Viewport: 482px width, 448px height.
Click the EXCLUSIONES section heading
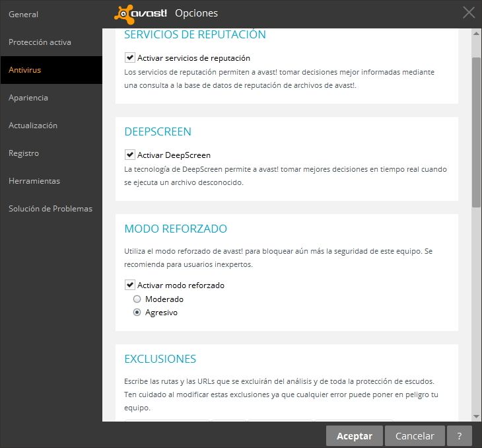pyautogui.click(x=160, y=359)
